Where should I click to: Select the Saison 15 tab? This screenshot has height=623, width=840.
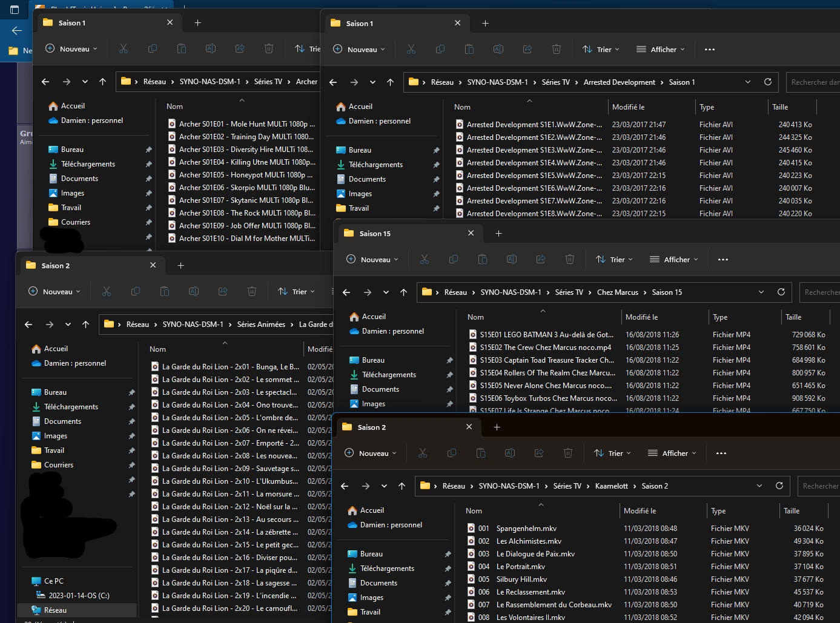pos(375,234)
